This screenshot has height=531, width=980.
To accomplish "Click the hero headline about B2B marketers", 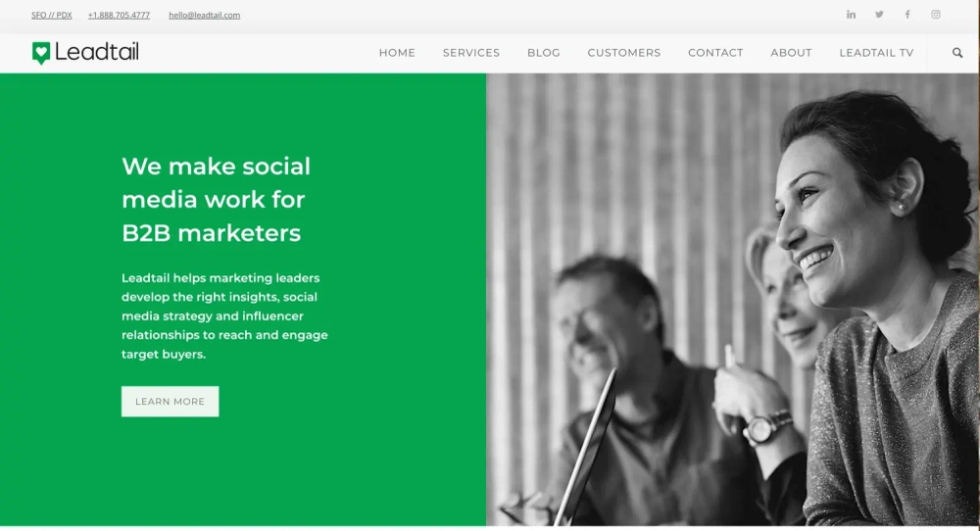I will tap(217, 199).
